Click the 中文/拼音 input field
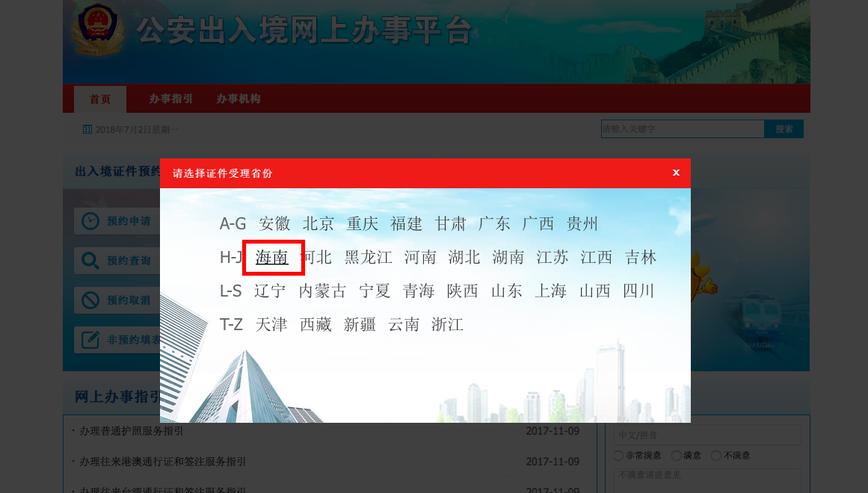868x493 pixels. (x=707, y=435)
